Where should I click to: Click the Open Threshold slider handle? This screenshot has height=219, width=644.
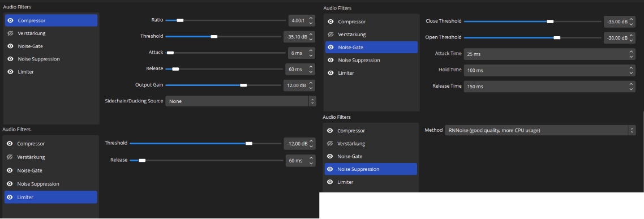(x=557, y=37)
